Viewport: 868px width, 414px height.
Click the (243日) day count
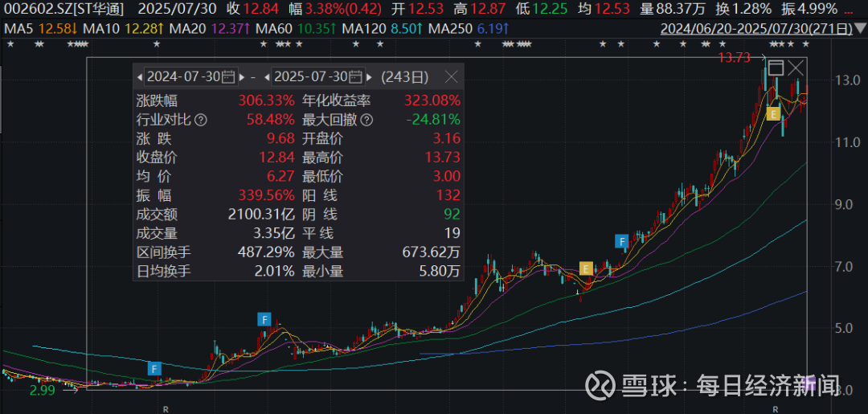404,77
